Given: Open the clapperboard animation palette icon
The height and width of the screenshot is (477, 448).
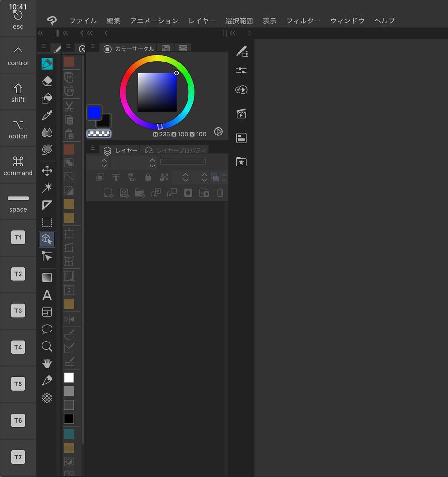Looking at the screenshot, I should coord(241,114).
